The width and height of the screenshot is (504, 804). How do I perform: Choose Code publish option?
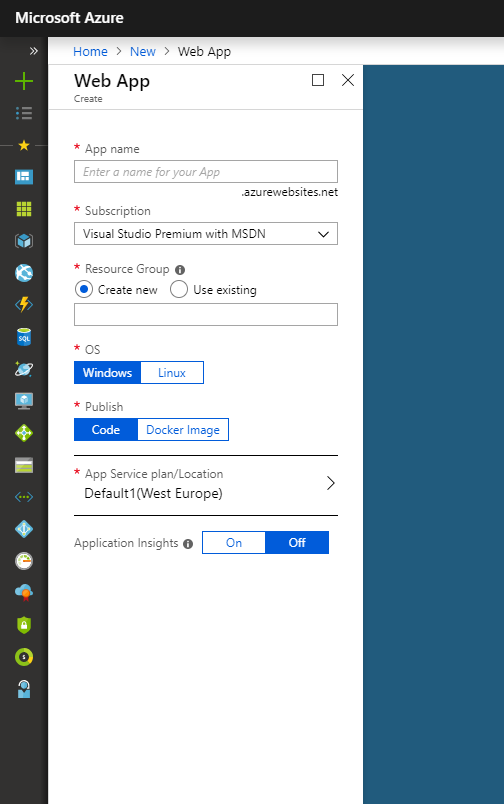coord(106,430)
